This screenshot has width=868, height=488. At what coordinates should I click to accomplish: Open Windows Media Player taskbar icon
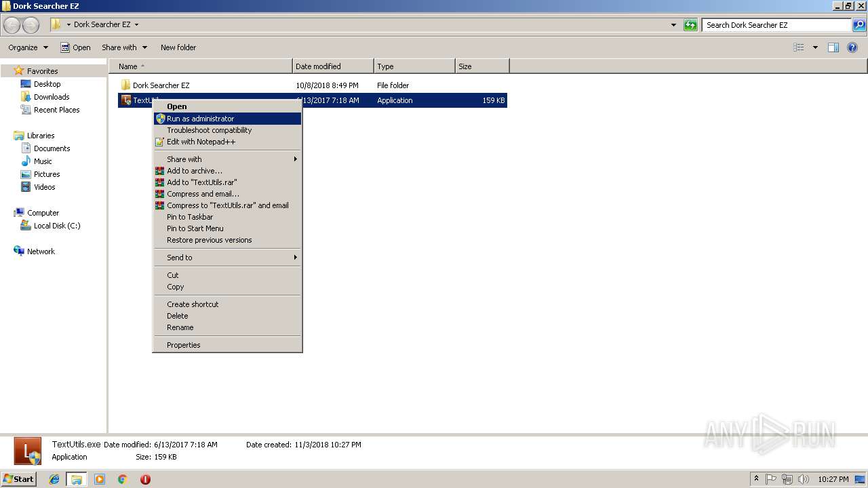[x=100, y=479]
